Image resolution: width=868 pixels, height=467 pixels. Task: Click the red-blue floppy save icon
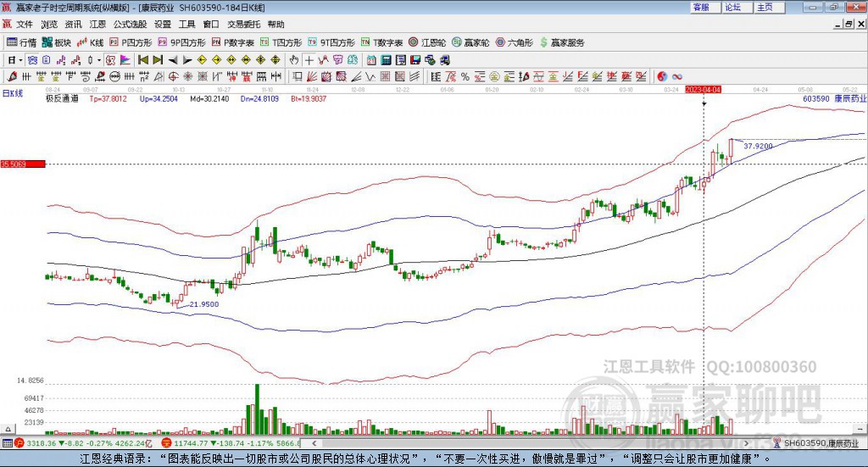click(415, 60)
